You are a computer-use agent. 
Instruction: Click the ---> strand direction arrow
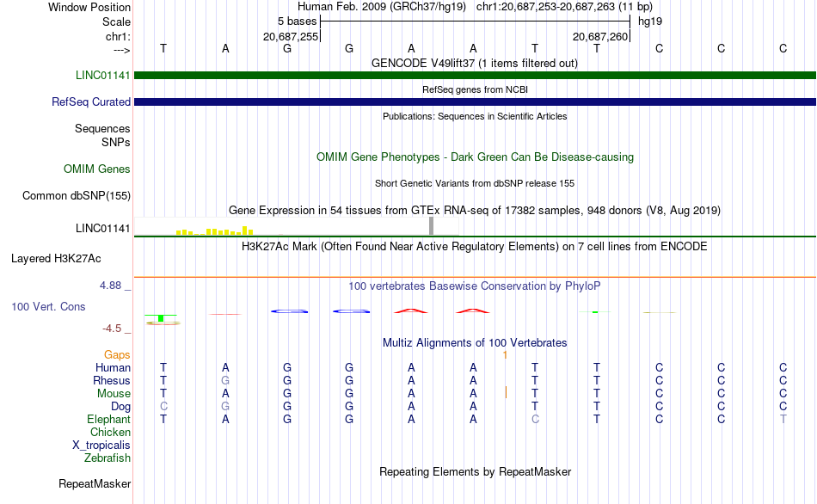click(121, 50)
